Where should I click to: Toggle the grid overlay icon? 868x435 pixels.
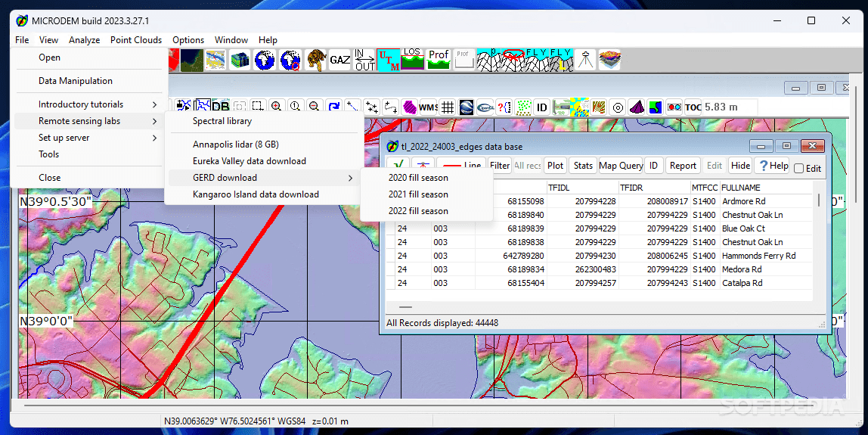coord(448,107)
